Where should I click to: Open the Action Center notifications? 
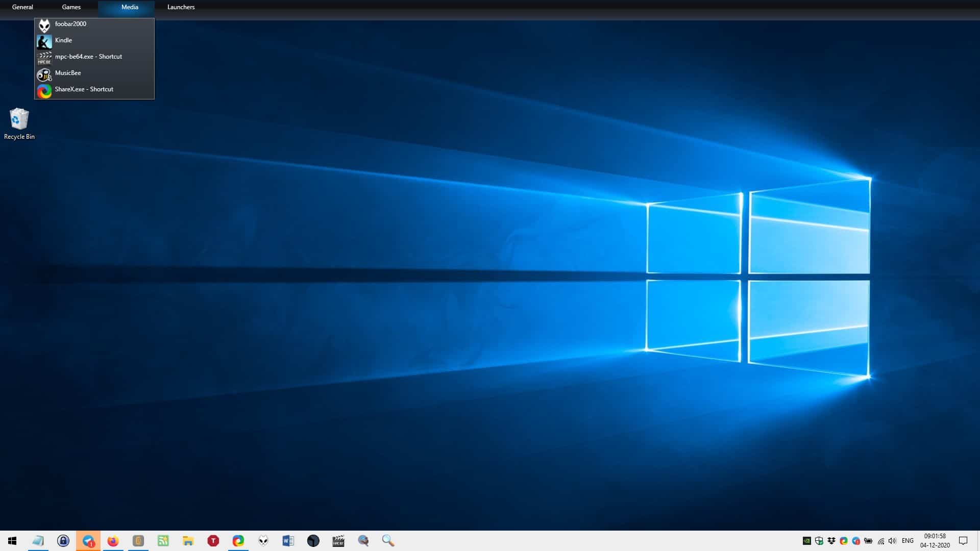click(963, 541)
